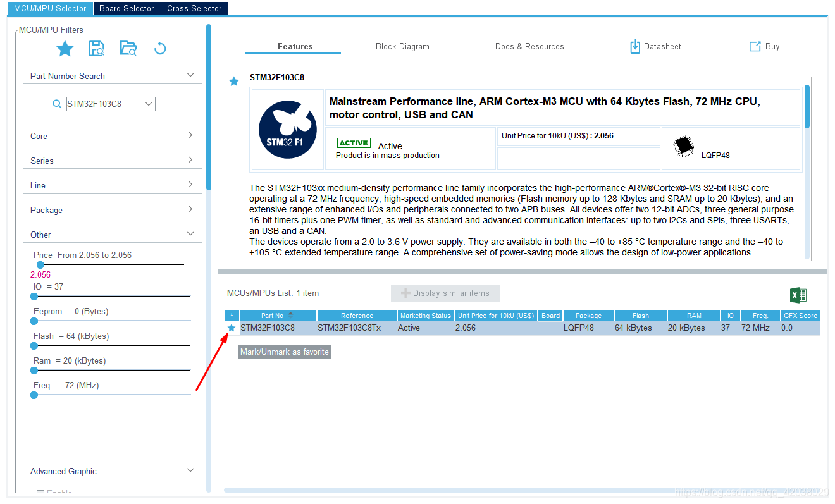835x504 pixels.
Task: Collapse the Part Number Search section
Action: (190, 75)
